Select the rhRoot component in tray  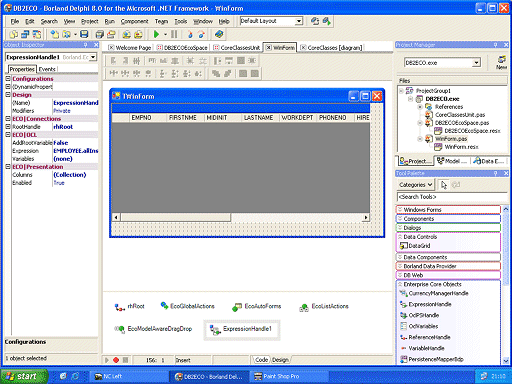[x=130, y=306]
